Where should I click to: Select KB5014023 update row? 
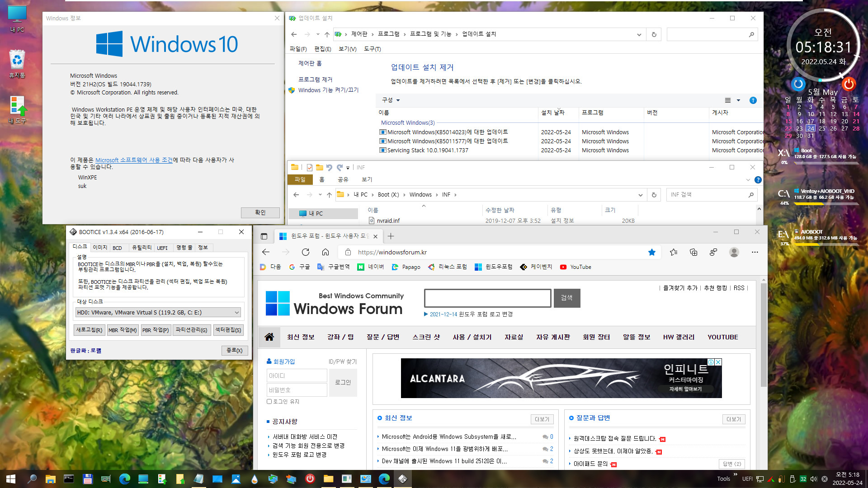pos(571,132)
